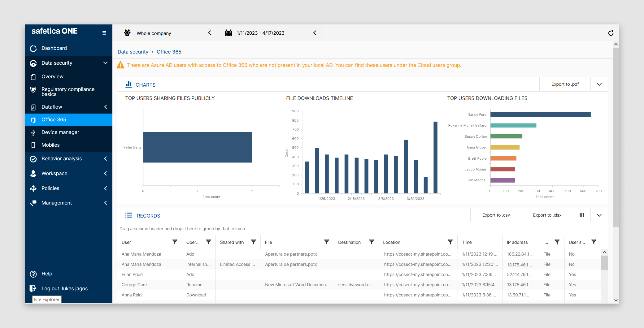Click the Log out icon
The width and height of the screenshot is (644, 328).
[x=33, y=288]
